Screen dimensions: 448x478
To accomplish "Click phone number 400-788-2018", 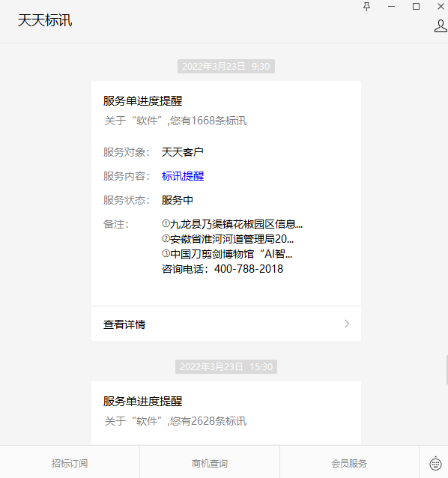I will (x=249, y=269).
